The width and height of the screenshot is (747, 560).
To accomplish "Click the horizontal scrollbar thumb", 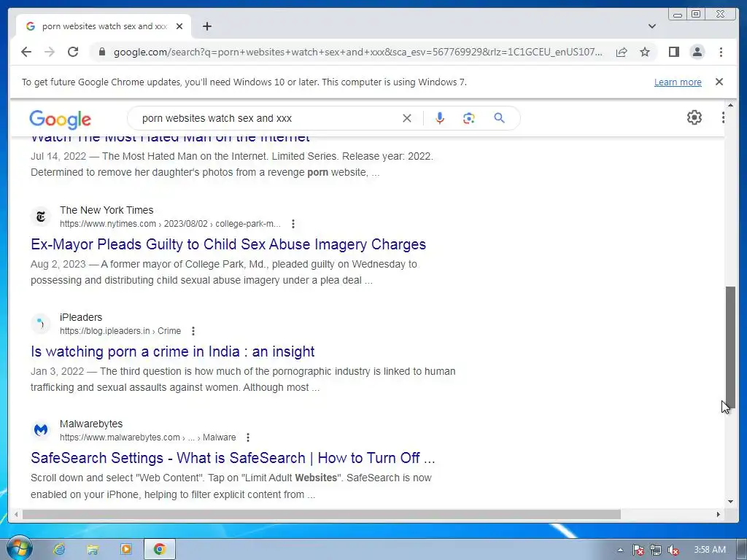I will click(322, 514).
